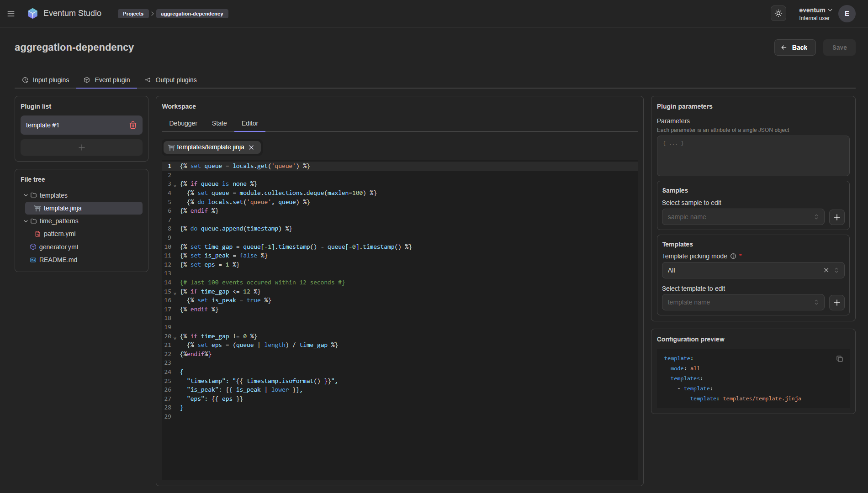Switch to the Debugger workspace tab
This screenshot has height=493, width=868.
183,123
